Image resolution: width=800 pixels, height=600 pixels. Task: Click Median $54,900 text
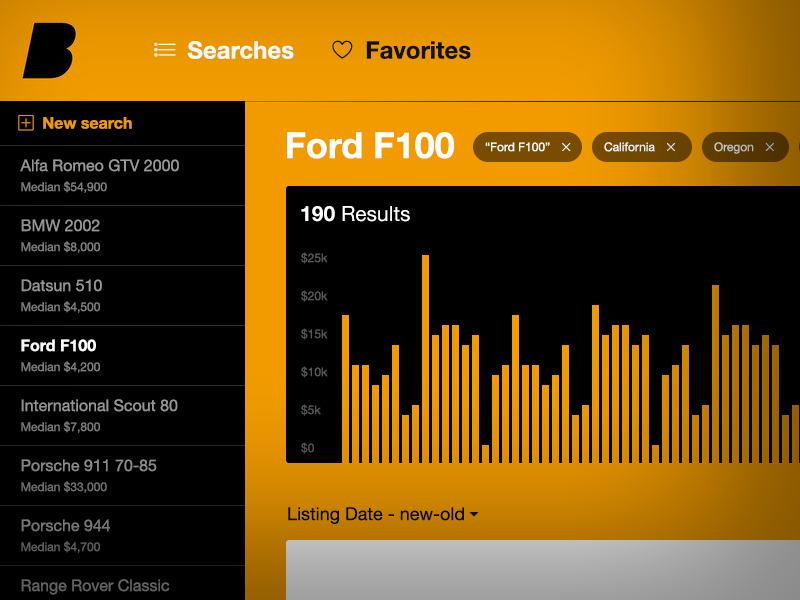coord(64,187)
